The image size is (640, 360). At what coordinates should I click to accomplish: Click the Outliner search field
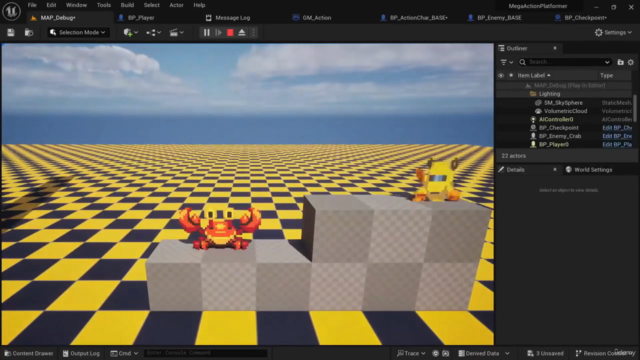coord(565,62)
